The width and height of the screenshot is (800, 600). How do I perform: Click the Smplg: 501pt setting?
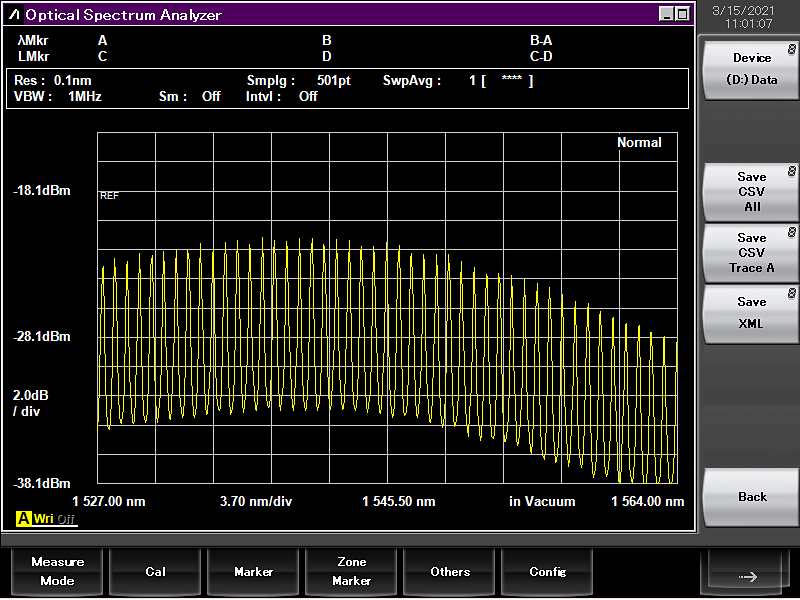pos(298,81)
